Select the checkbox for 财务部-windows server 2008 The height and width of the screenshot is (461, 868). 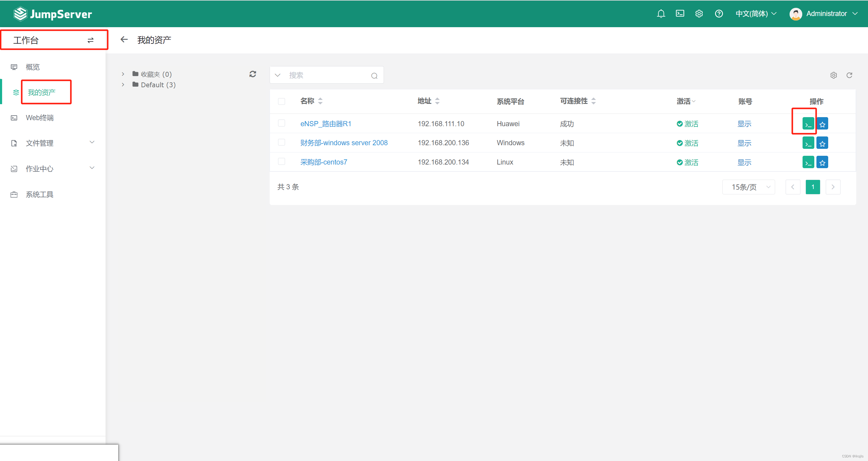282,142
